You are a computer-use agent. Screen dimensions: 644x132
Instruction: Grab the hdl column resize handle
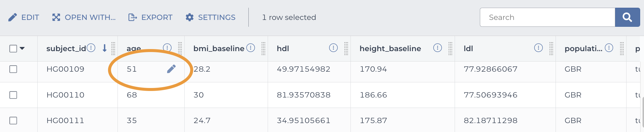346,48
